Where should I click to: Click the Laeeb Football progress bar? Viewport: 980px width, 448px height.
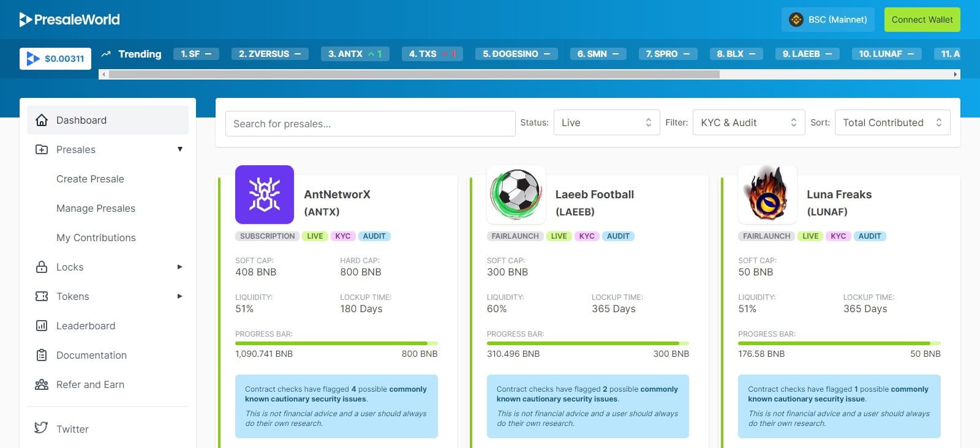point(588,343)
